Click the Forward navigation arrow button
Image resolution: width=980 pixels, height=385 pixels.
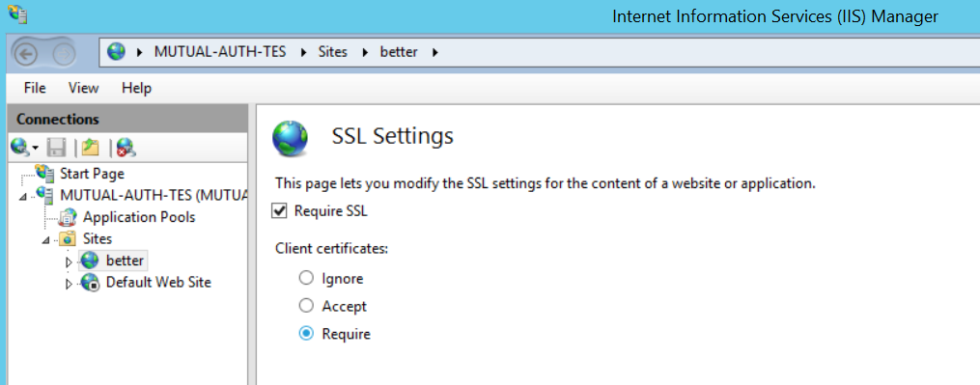[63, 54]
